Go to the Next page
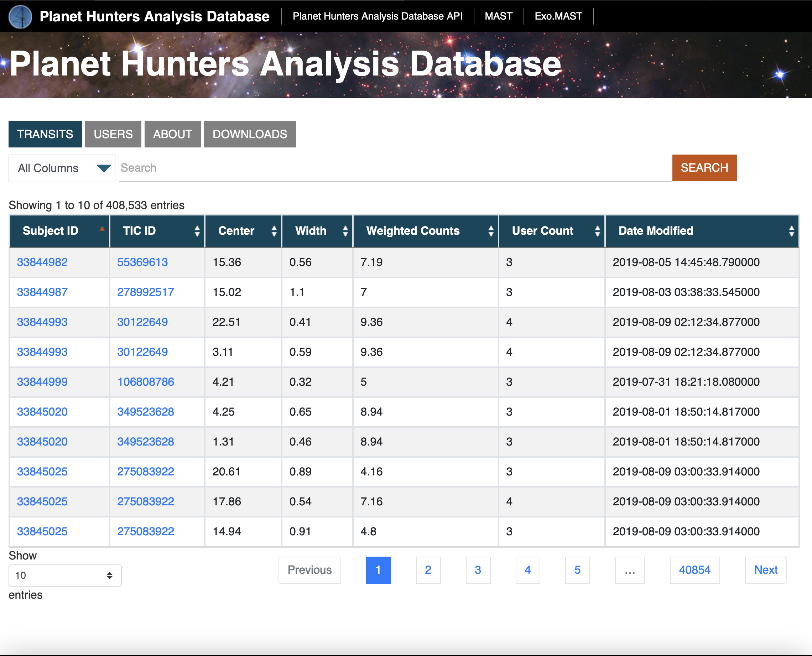 click(766, 570)
